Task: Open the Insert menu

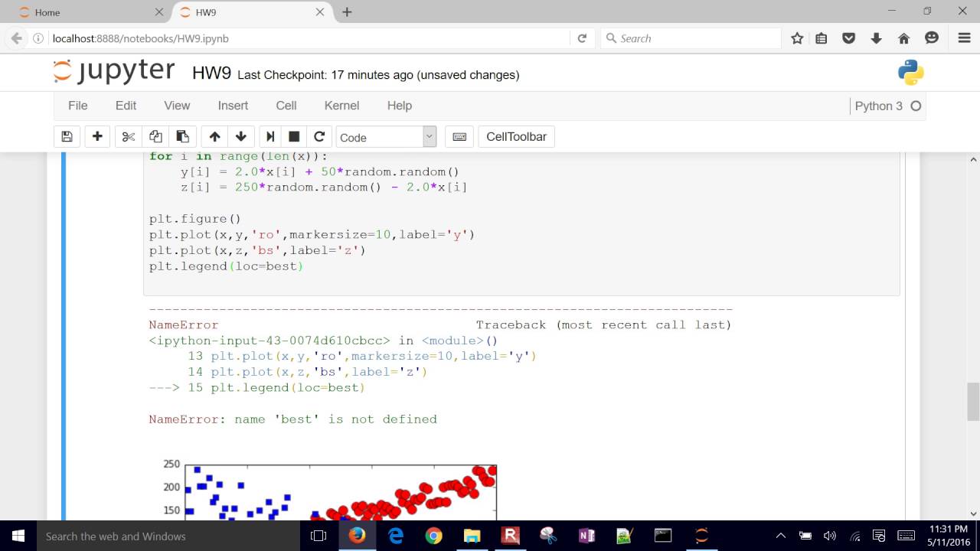Action: (233, 106)
